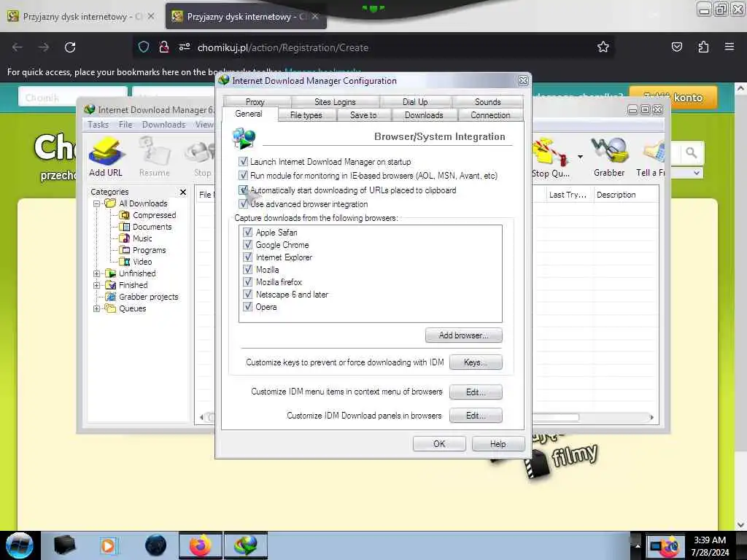Click the Stop Queue toolbar icon
Image resolution: width=747 pixels, height=560 pixels.
pos(550,157)
